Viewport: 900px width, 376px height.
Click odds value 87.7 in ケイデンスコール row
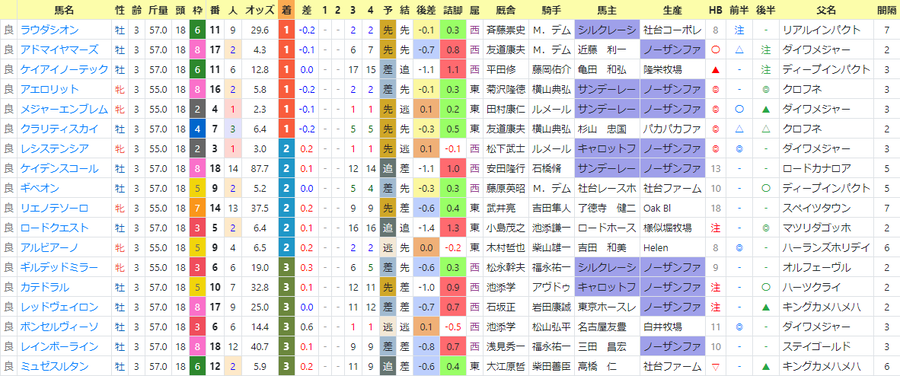[260, 169]
